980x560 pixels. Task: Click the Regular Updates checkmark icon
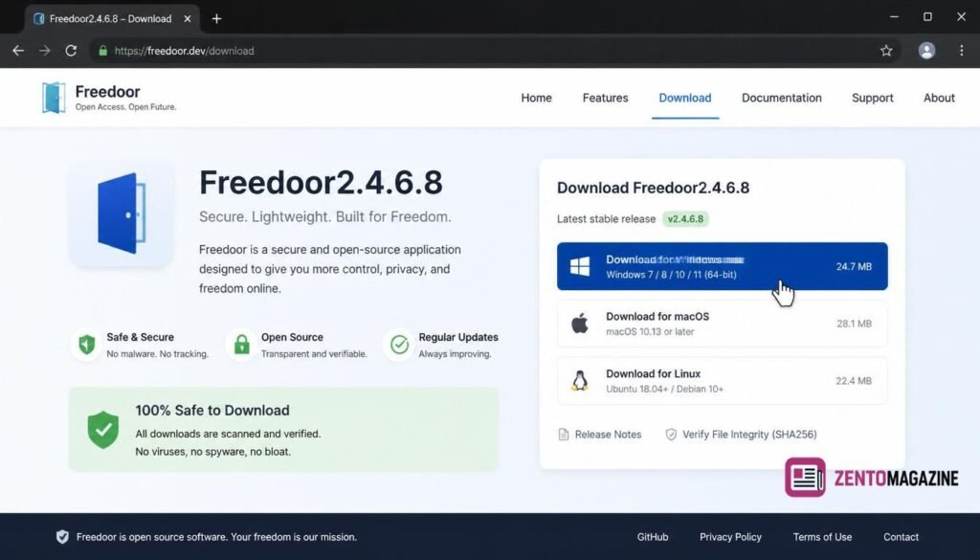(x=399, y=345)
